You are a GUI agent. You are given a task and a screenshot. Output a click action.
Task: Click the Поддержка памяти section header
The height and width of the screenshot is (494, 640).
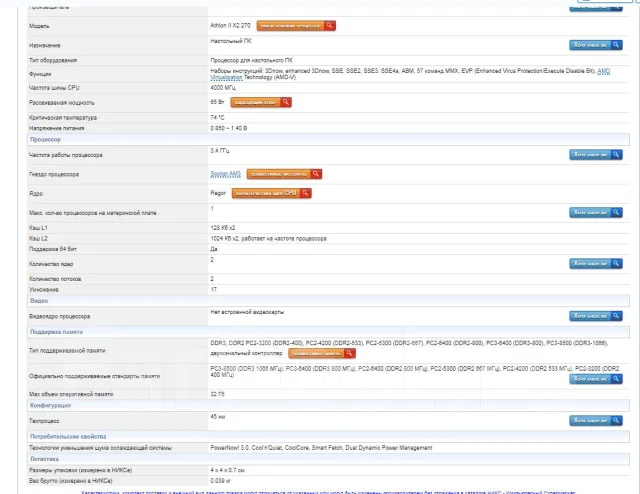click(x=328, y=332)
